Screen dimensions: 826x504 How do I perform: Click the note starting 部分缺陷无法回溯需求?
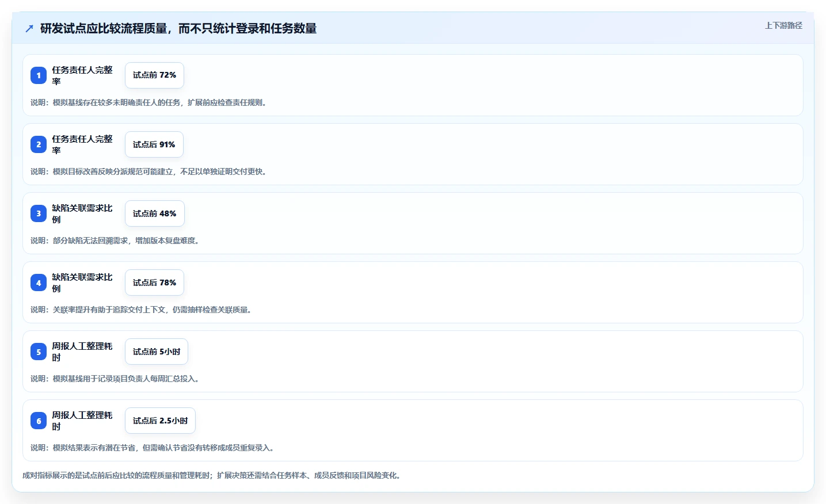point(116,240)
